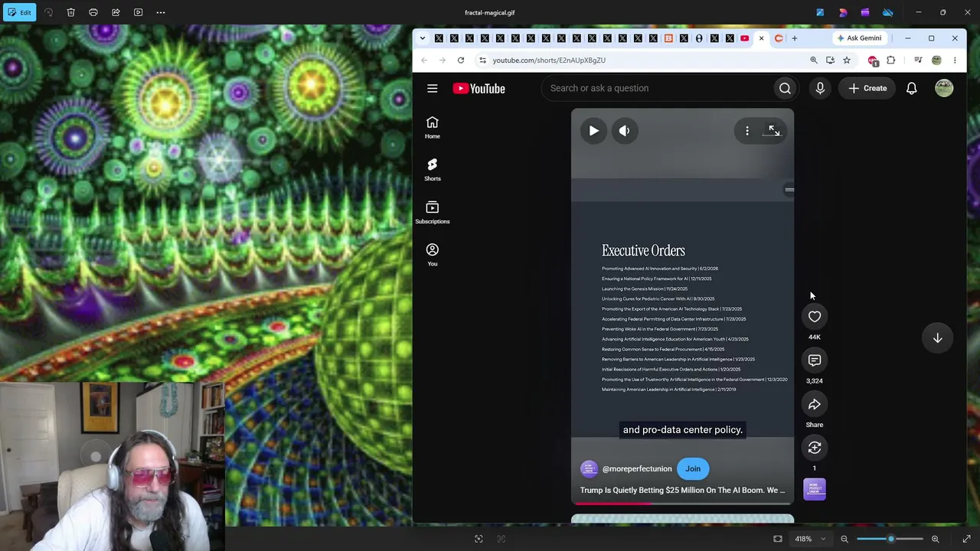This screenshot has width=980, height=551.
Task: Open Chrome media controls icon
Action: [x=918, y=60]
